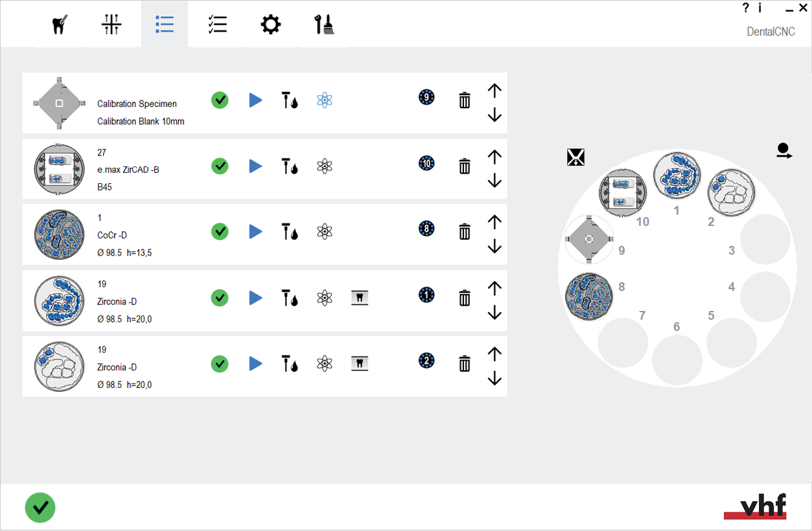
Task: Move the e.max ZirCAD -B job down
Action: click(x=494, y=181)
